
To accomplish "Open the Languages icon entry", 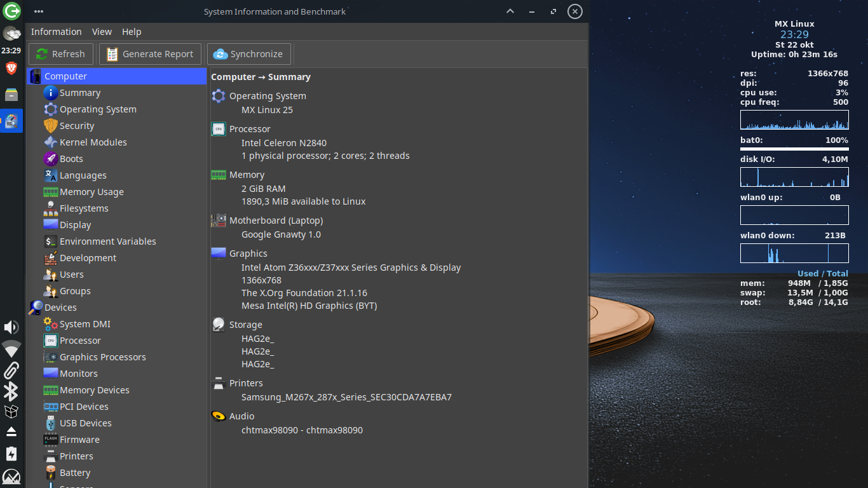I will coord(50,175).
